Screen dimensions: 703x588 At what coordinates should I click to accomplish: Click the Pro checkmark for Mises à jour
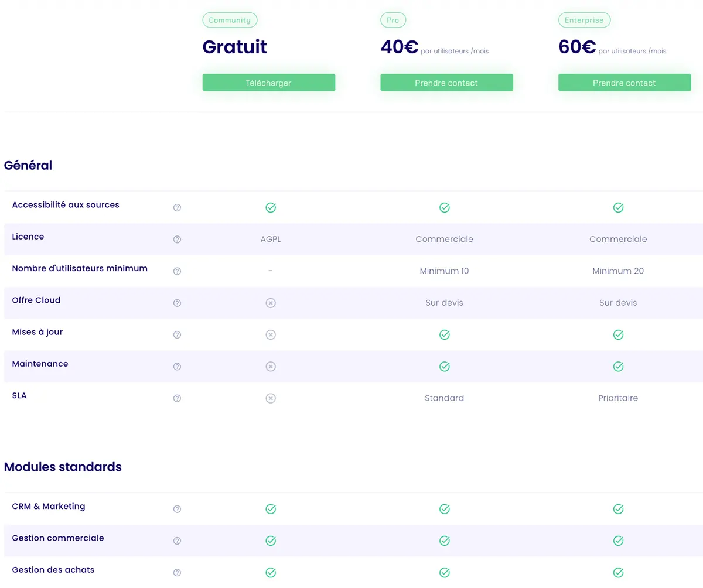pyautogui.click(x=445, y=335)
